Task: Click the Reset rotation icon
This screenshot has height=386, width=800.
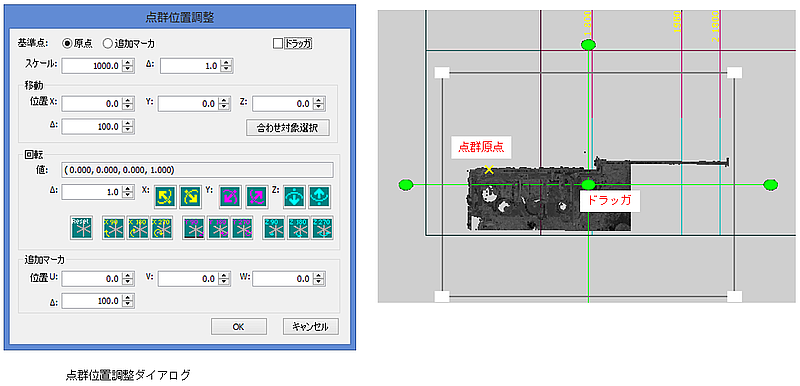Action: [x=82, y=228]
